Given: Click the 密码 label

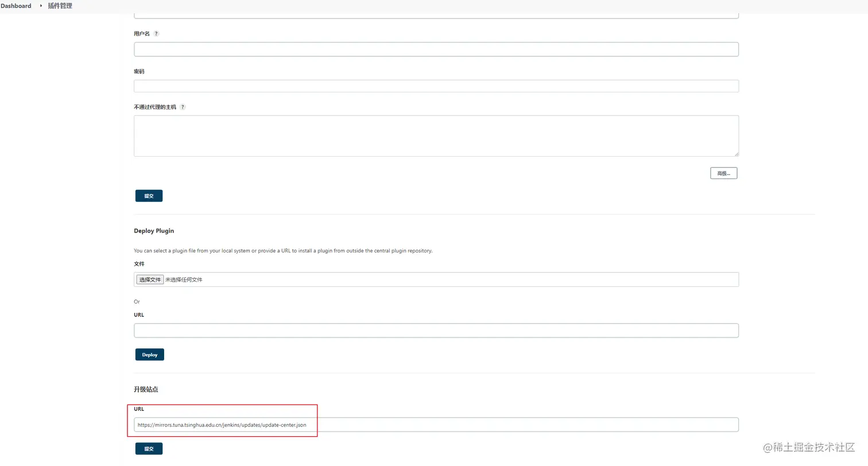Looking at the screenshot, I should coord(139,72).
